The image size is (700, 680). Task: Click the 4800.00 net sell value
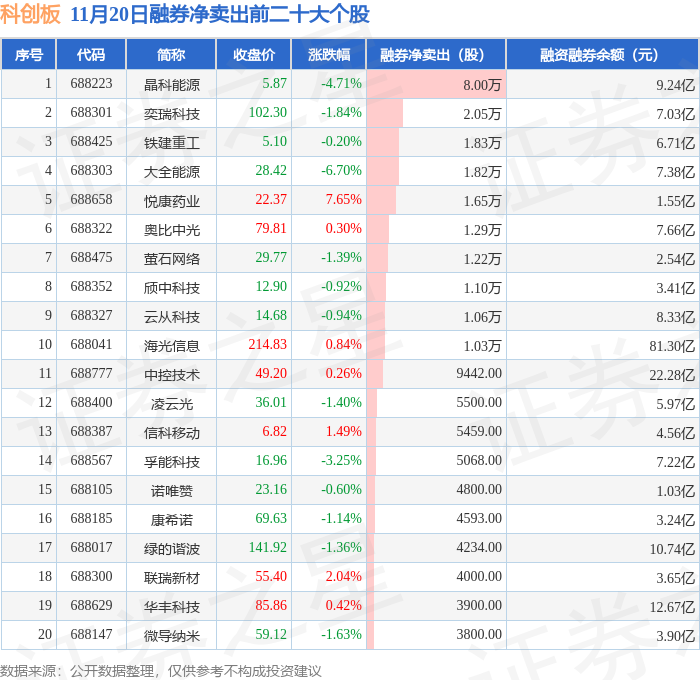click(479, 490)
